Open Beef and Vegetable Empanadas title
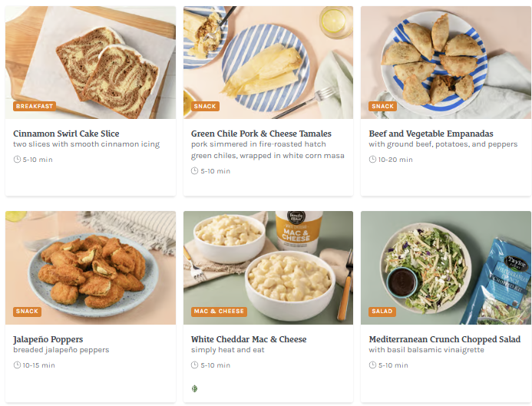The height and width of the screenshot is (406, 532). click(x=431, y=134)
